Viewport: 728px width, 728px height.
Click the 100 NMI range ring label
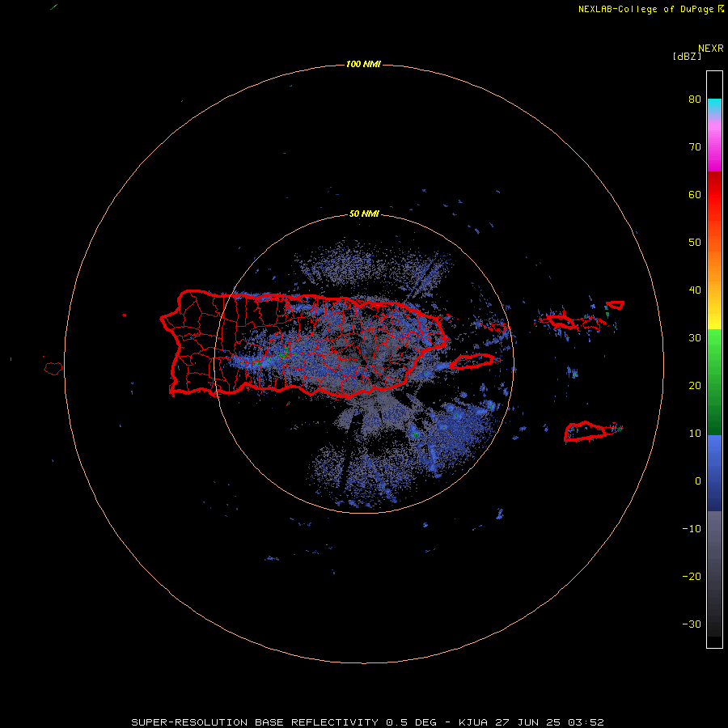tap(363, 64)
